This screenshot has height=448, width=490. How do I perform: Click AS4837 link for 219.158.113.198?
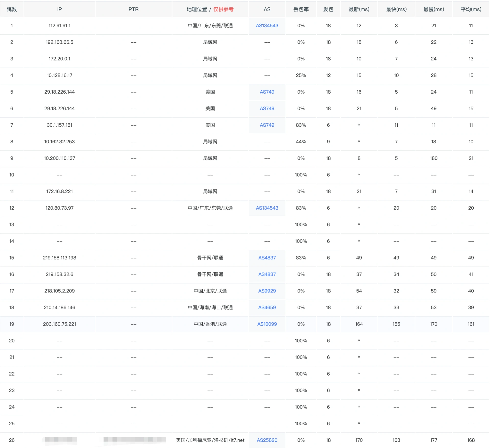[x=267, y=258]
